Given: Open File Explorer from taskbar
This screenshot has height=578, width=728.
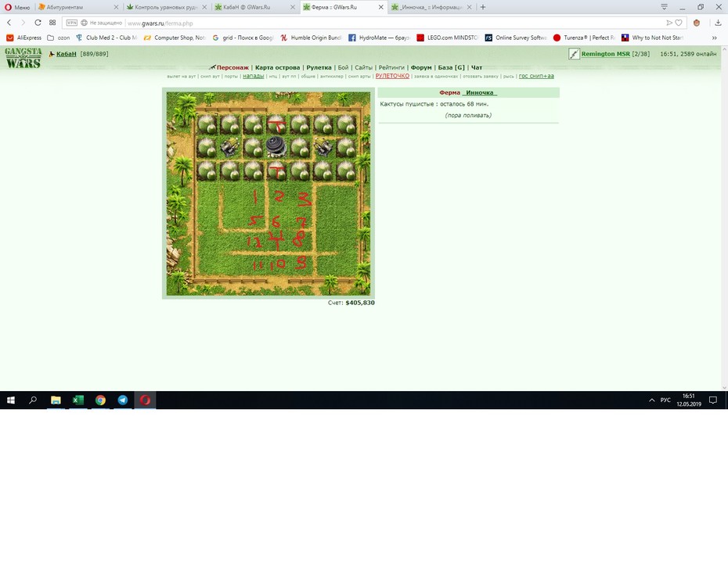Looking at the screenshot, I should coord(56,400).
